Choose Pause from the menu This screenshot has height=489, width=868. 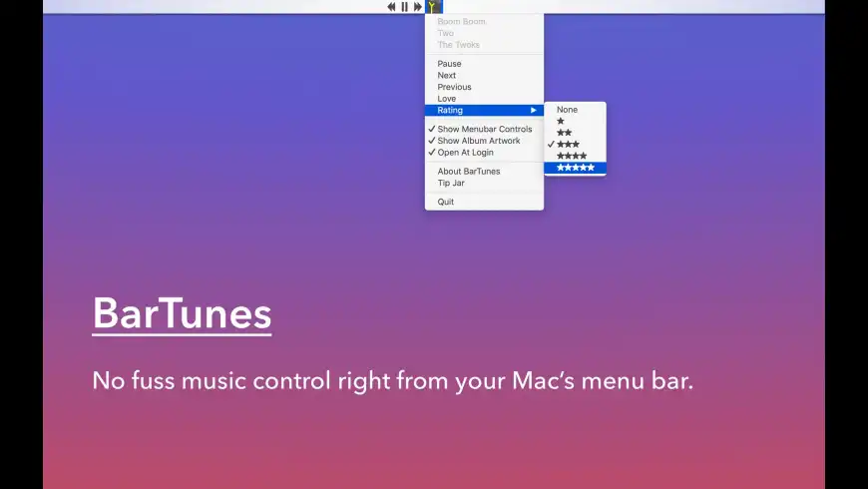484,64
